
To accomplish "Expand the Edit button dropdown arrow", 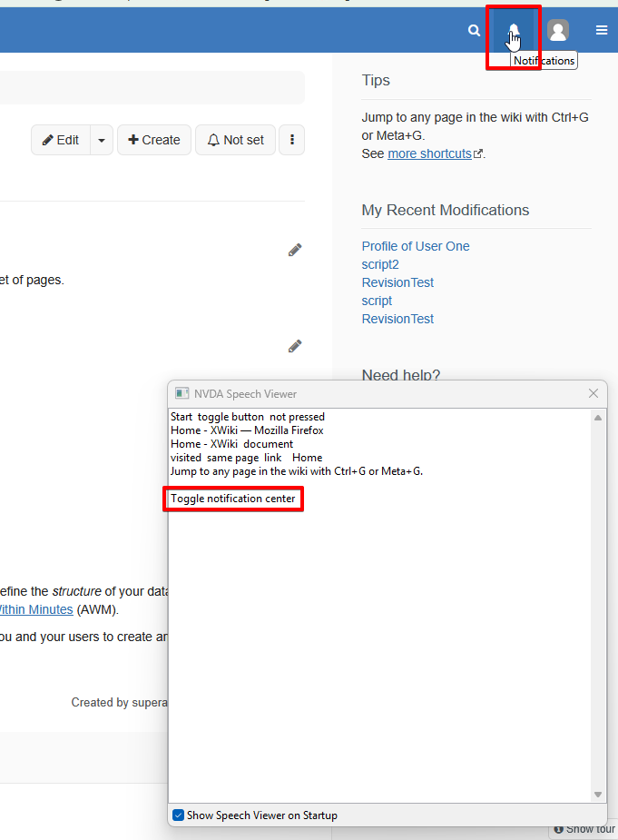I will coord(102,140).
